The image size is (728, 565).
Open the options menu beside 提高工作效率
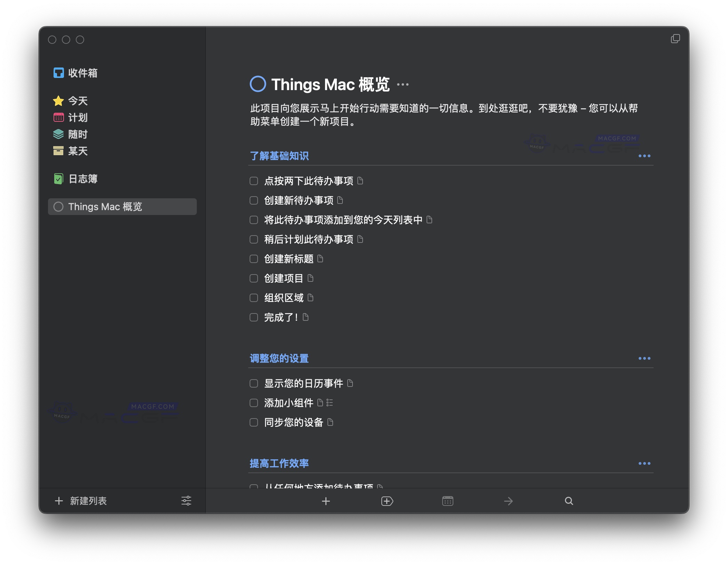coord(645,463)
